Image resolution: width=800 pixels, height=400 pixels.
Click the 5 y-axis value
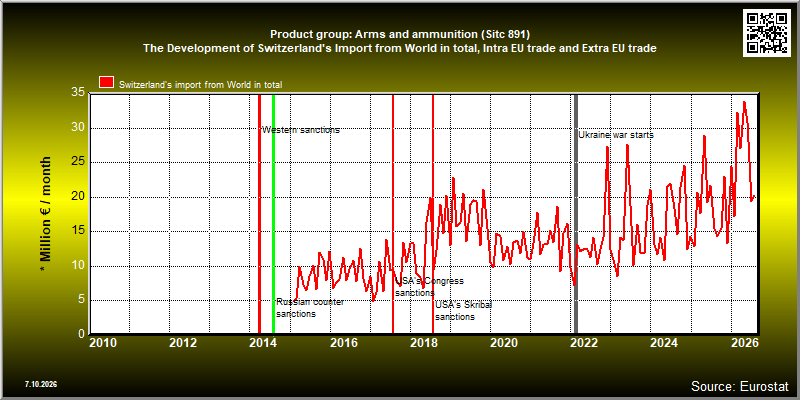point(81,300)
